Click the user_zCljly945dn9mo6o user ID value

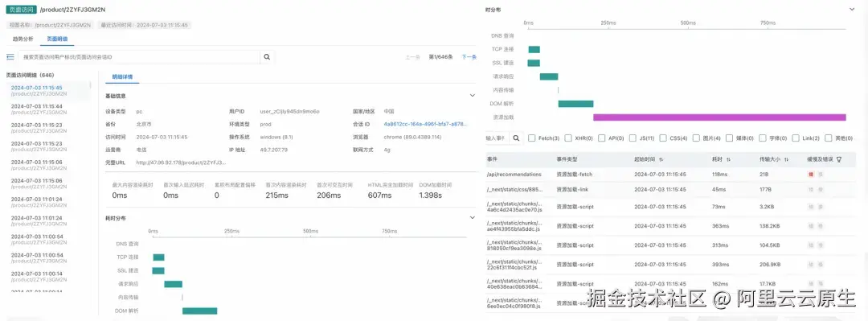coord(289,111)
